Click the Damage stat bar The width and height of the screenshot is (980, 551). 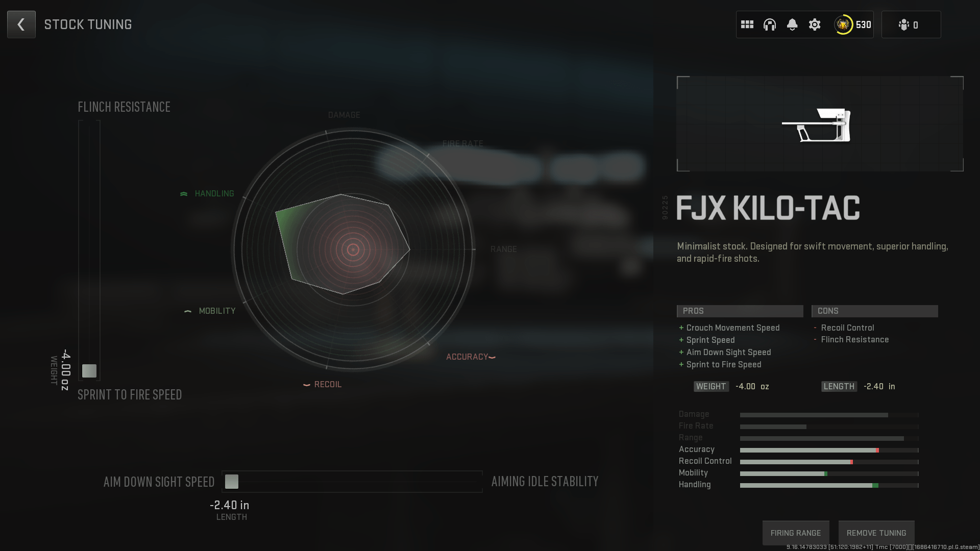tap(829, 415)
